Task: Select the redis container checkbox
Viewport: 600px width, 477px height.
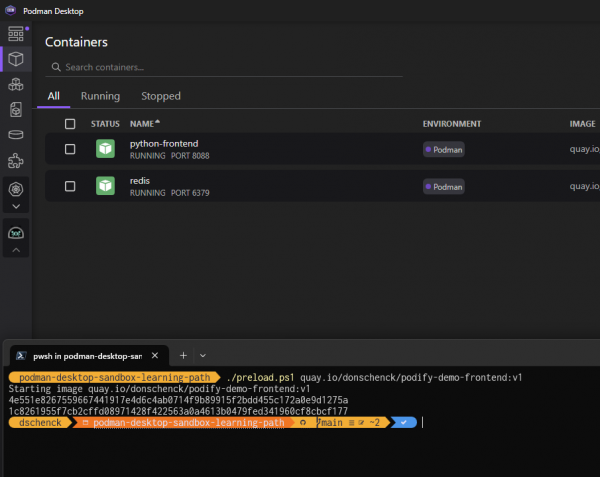Action: tap(70, 186)
